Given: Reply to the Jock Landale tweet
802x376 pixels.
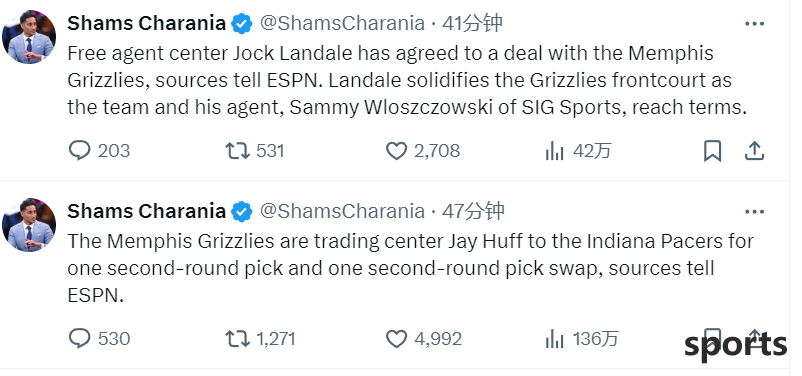Looking at the screenshot, I should [79, 151].
